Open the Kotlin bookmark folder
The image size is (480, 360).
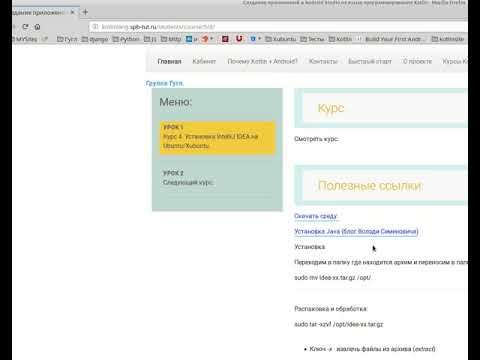pyautogui.click(x=340, y=39)
